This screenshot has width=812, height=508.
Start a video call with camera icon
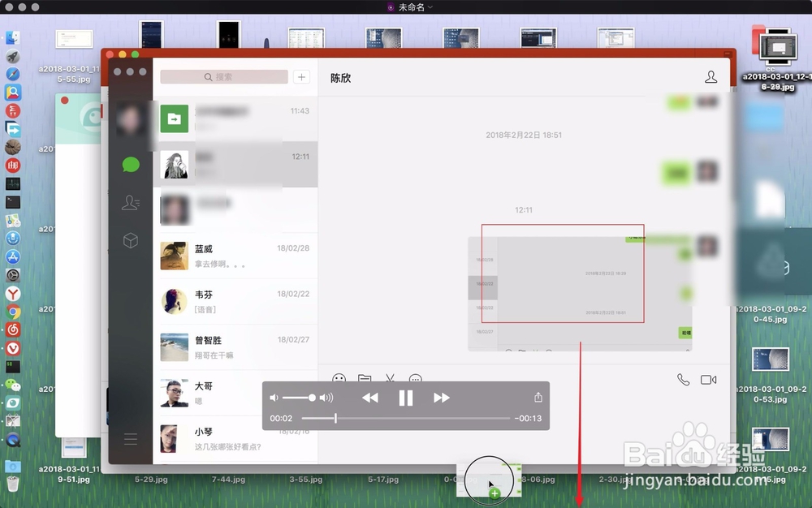[708, 380]
